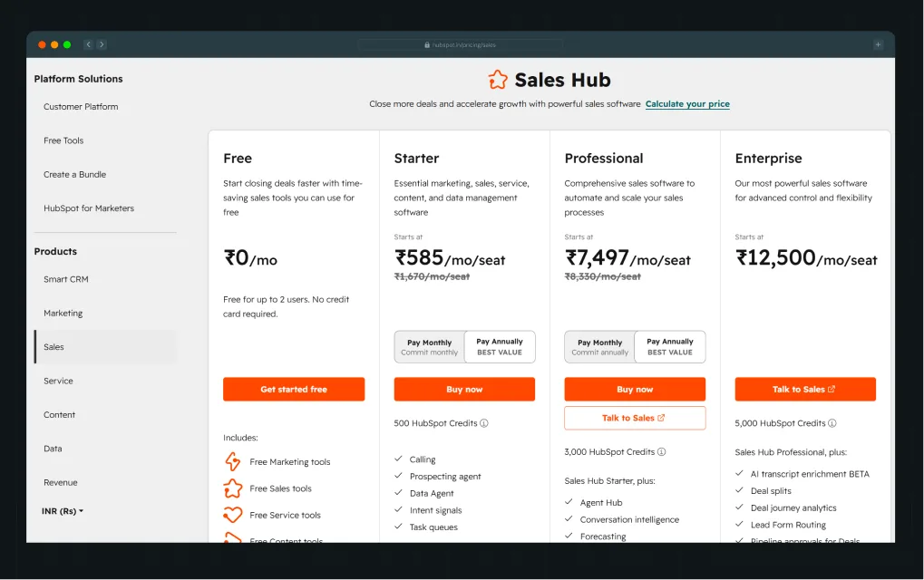Click the Data Agent feature text
The height and width of the screenshot is (580, 924).
coord(432,493)
